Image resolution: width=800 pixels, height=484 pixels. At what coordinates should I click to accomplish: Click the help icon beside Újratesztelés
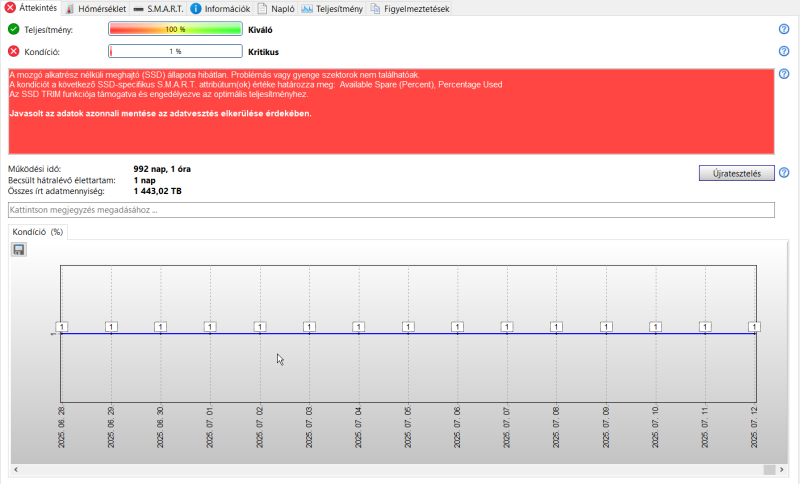coord(784,173)
